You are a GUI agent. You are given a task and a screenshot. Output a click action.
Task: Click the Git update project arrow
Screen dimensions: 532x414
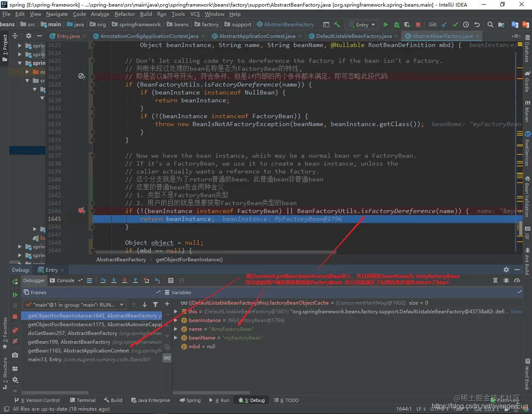pyautogui.click(x=444, y=25)
